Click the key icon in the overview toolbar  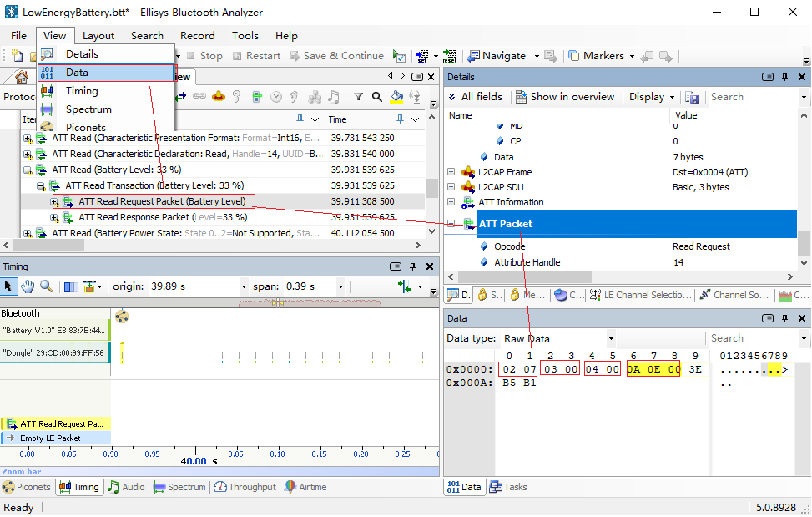[x=237, y=97]
